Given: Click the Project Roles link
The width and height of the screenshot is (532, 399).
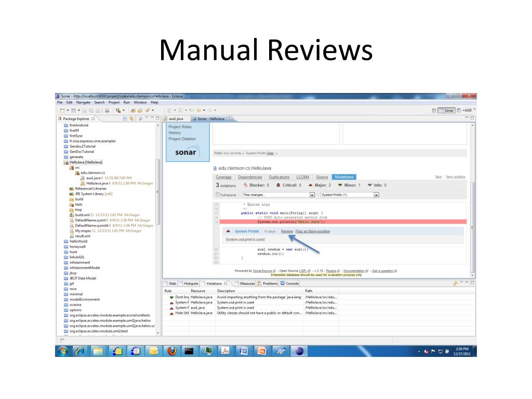Looking at the screenshot, I should coord(180,127).
